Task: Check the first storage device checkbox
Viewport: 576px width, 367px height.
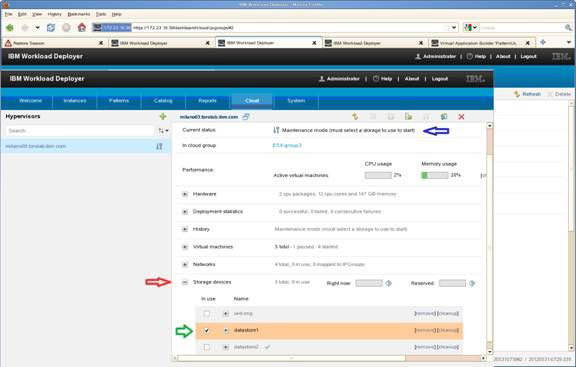Action: [x=207, y=314]
